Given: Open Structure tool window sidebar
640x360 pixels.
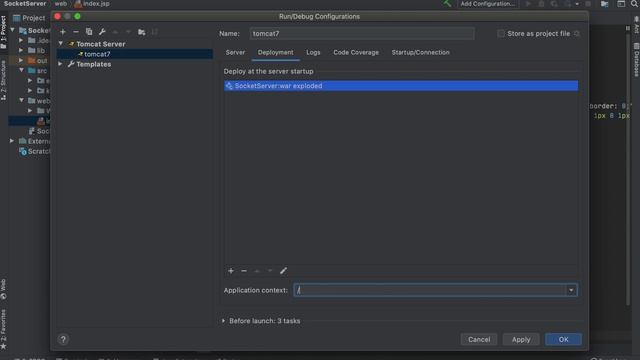Looking at the screenshot, I should (3, 80).
